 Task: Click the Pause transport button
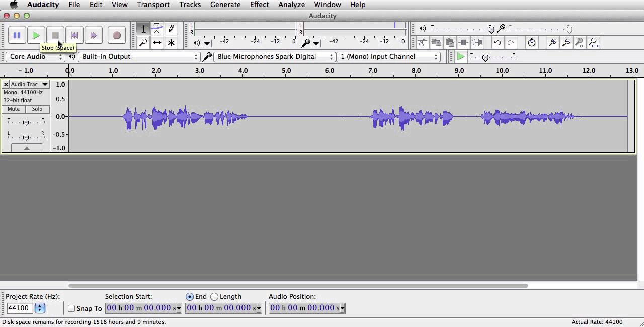17,35
